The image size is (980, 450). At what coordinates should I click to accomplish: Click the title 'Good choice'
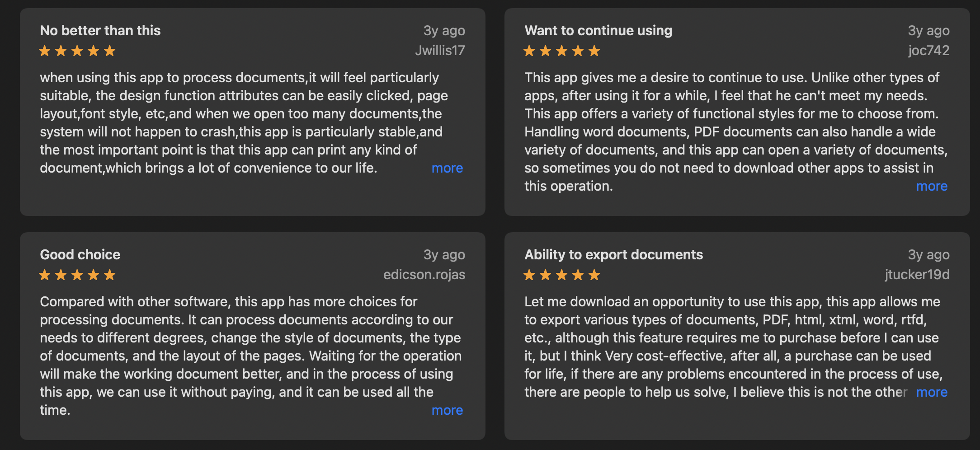tap(80, 254)
